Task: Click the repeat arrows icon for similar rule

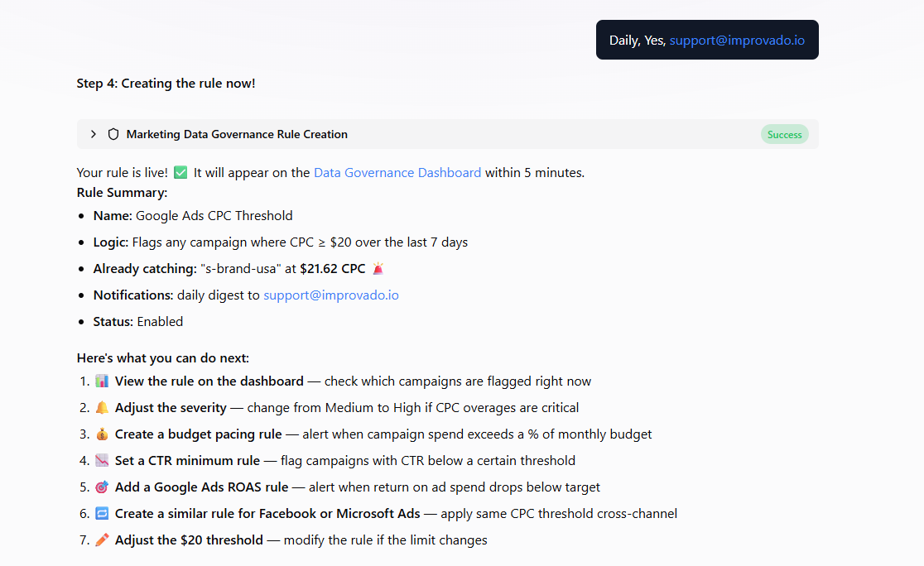Action: 102,514
